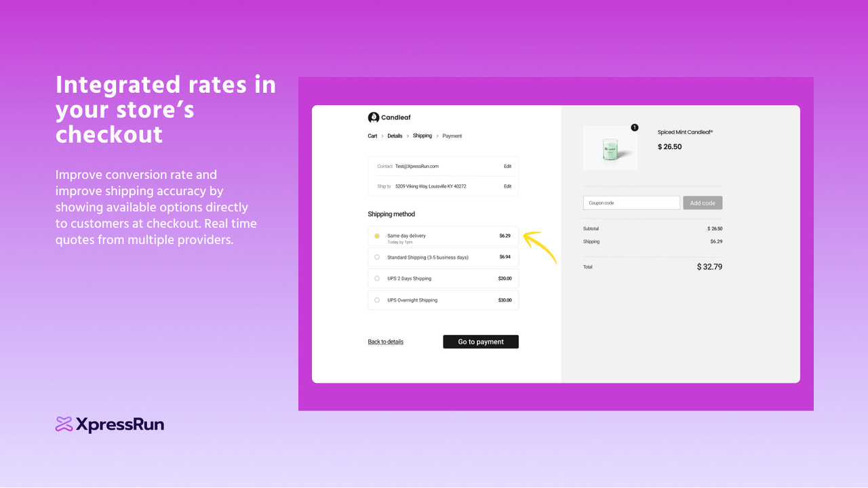Screen dimensions: 868x488
Task: Choose UPS Overnight Shipping radio button
Action: click(377, 300)
